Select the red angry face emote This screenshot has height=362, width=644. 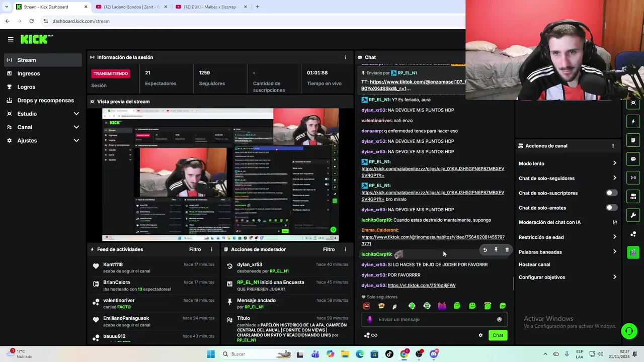point(366,306)
